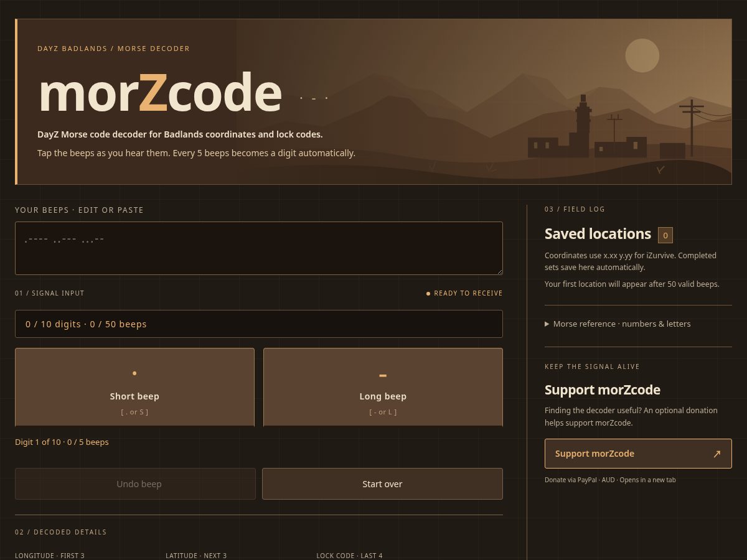Screen dimensions: 747x560
Task: Click the saved locations count badge
Action: (665, 235)
